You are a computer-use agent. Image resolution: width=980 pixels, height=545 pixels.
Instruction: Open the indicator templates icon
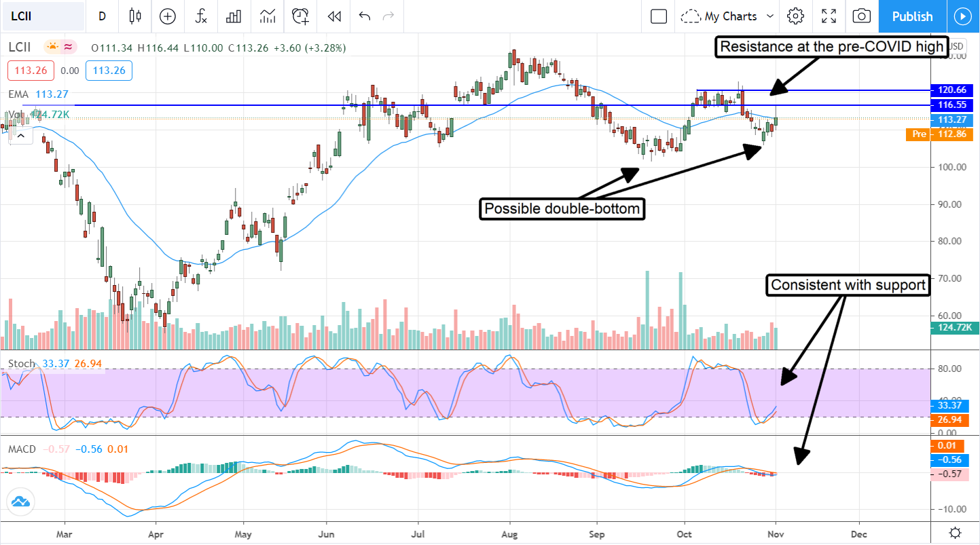point(268,16)
